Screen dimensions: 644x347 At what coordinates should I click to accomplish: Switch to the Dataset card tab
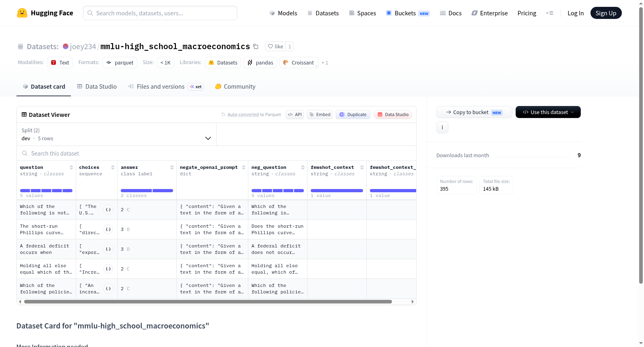click(x=43, y=87)
